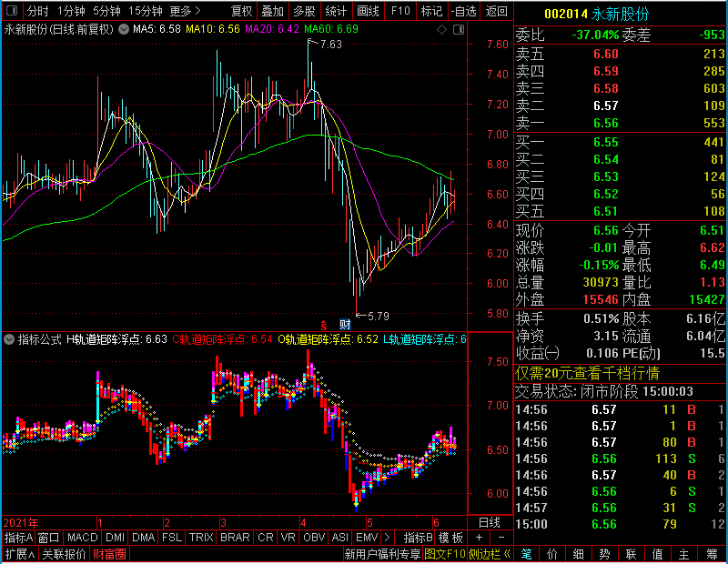
Task: Switch to 指标B indicator group
Action: point(418,538)
